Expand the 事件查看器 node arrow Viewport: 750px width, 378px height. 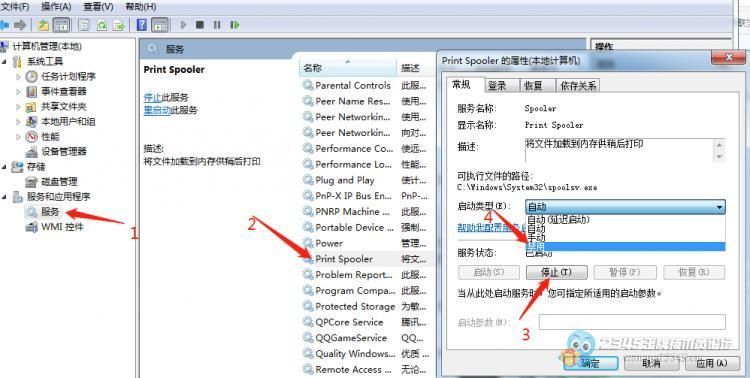click(19, 91)
